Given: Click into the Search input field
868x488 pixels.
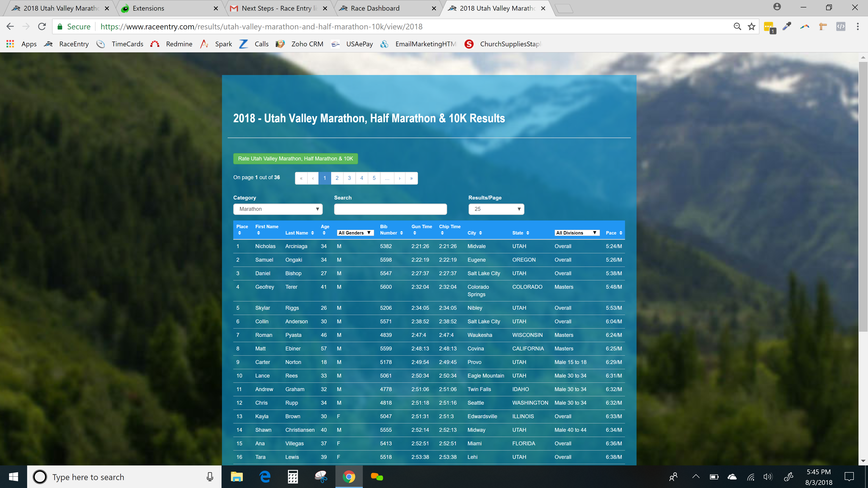Looking at the screenshot, I should [x=390, y=209].
